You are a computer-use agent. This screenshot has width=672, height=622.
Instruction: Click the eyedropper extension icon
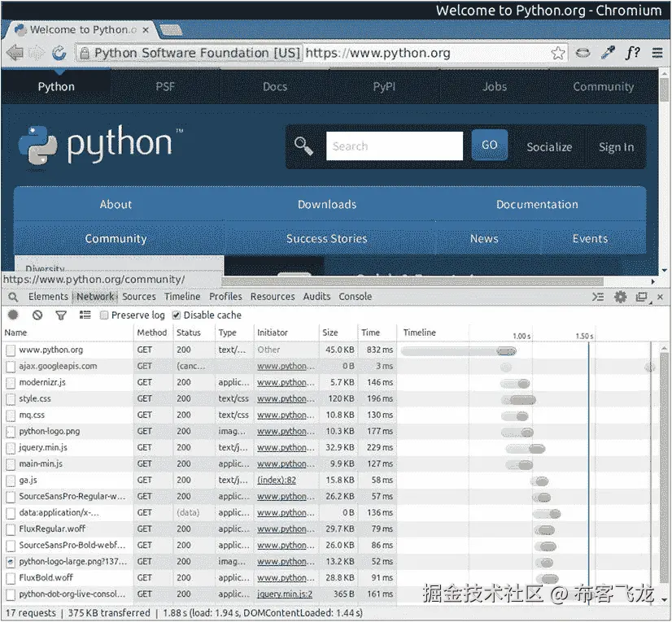click(608, 53)
